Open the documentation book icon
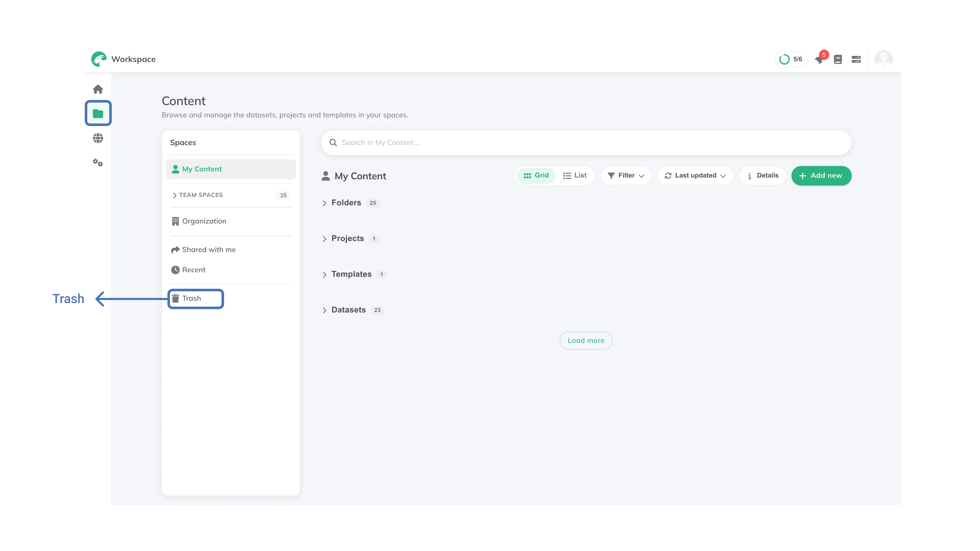 click(838, 59)
